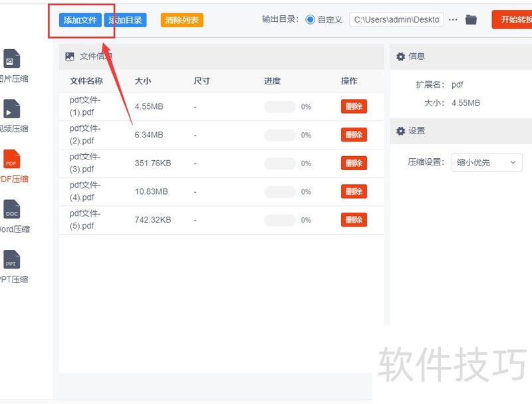Image resolution: width=532 pixels, height=404 pixels.
Task: Expand the 压缩设置 缩小优先 dropdown
Action: pyautogui.click(x=487, y=162)
